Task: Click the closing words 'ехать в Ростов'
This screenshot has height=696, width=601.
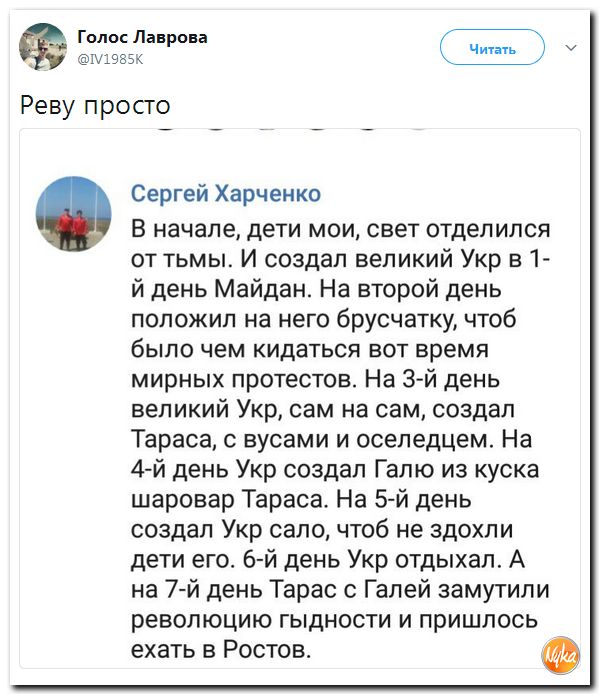Action: (221, 651)
